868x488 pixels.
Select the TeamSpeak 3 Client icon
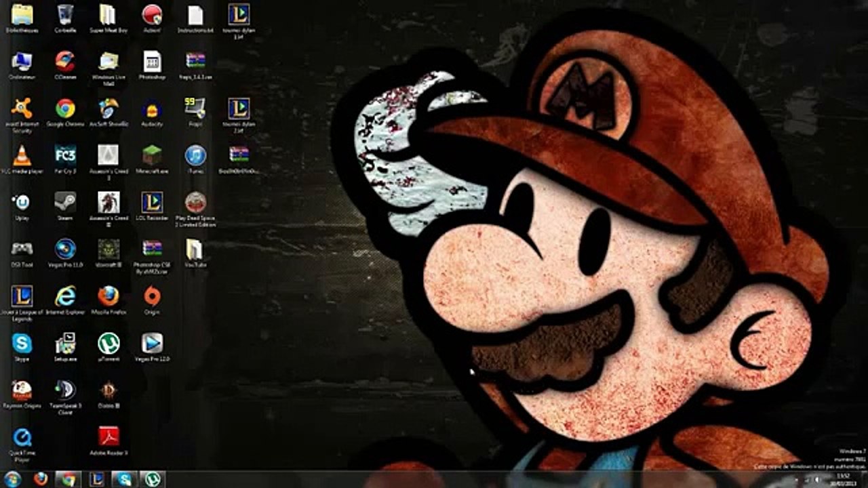65,390
